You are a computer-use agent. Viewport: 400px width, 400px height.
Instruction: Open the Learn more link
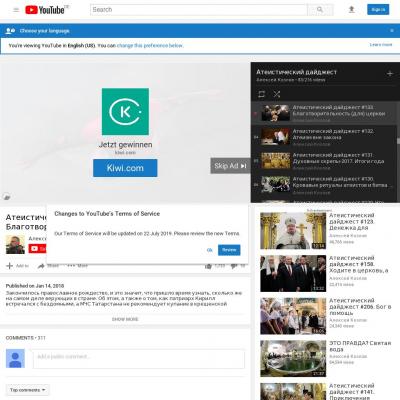381,44
